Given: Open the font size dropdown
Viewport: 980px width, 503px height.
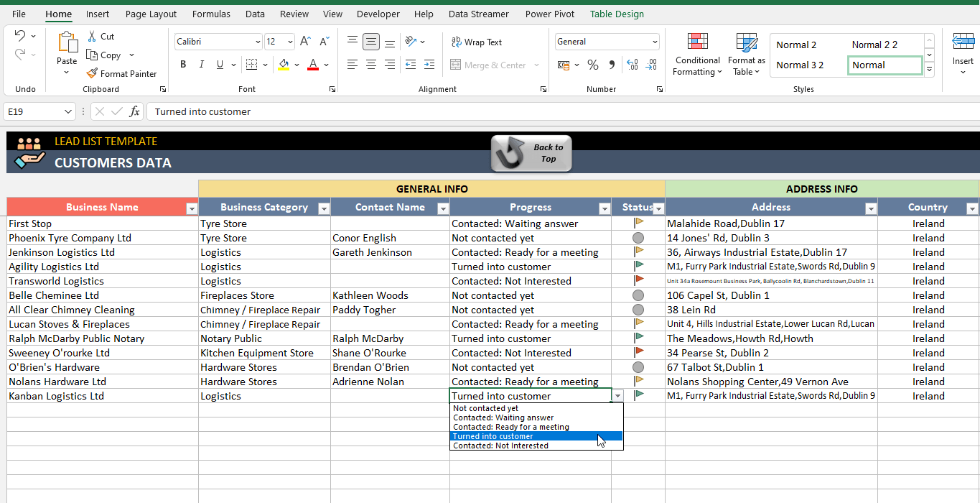Looking at the screenshot, I should point(289,42).
